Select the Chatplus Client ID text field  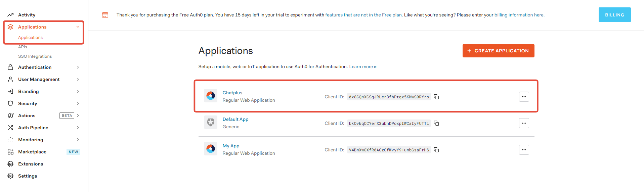[x=389, y=97]
